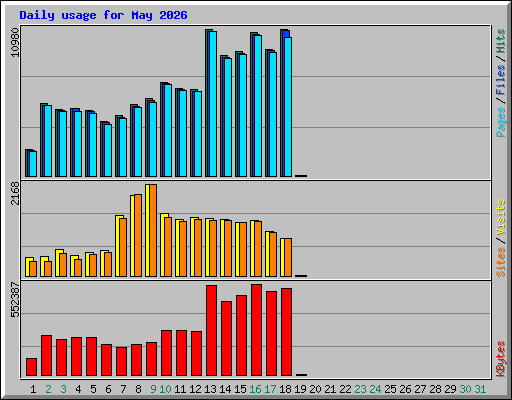Click day 16 on the x-axis
The image size is (512, 400).
[255, 389]
